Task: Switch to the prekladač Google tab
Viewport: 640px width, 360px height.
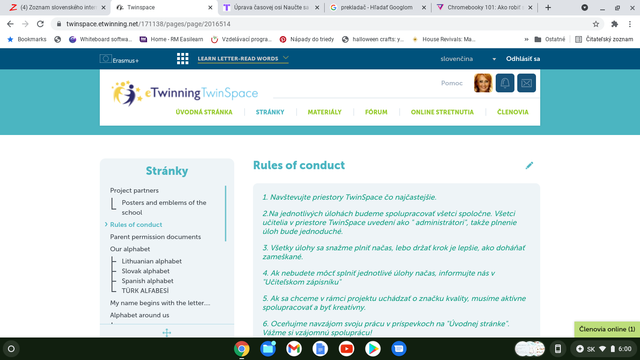Action: (377, 7)
